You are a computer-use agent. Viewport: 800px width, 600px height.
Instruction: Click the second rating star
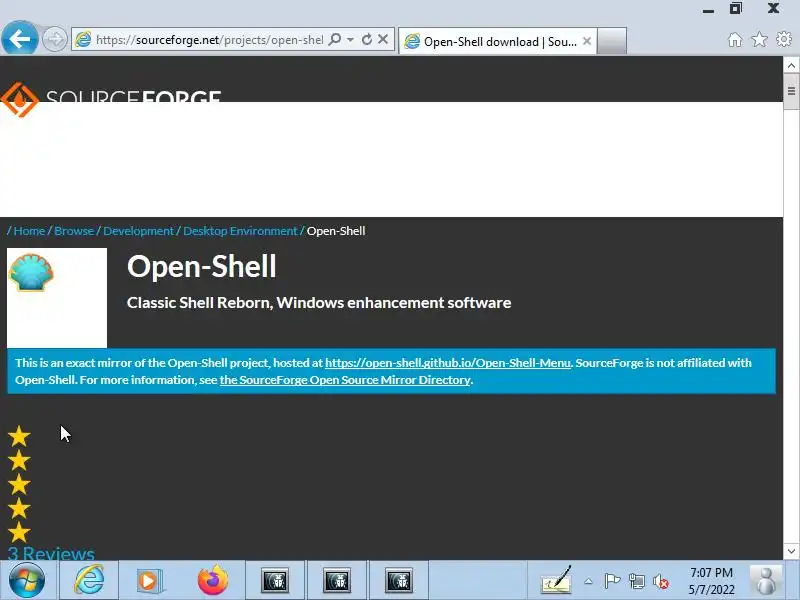click(19, 461)
